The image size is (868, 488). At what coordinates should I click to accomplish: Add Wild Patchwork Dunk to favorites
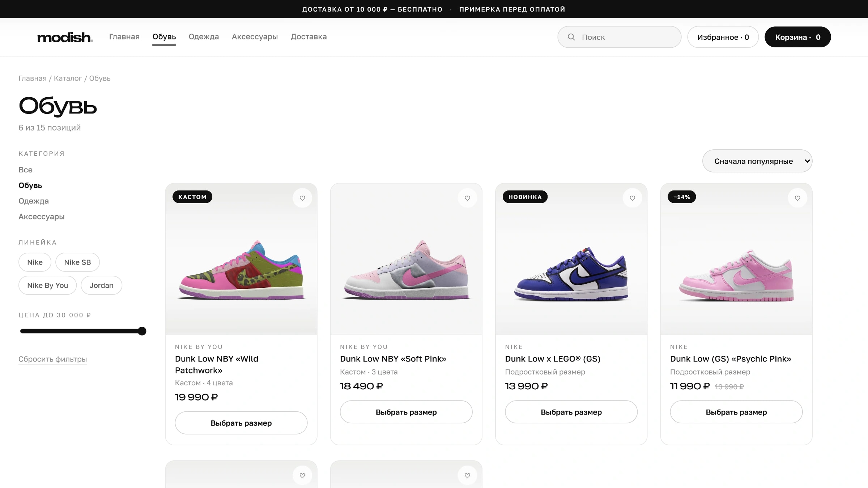coord(302,198)
